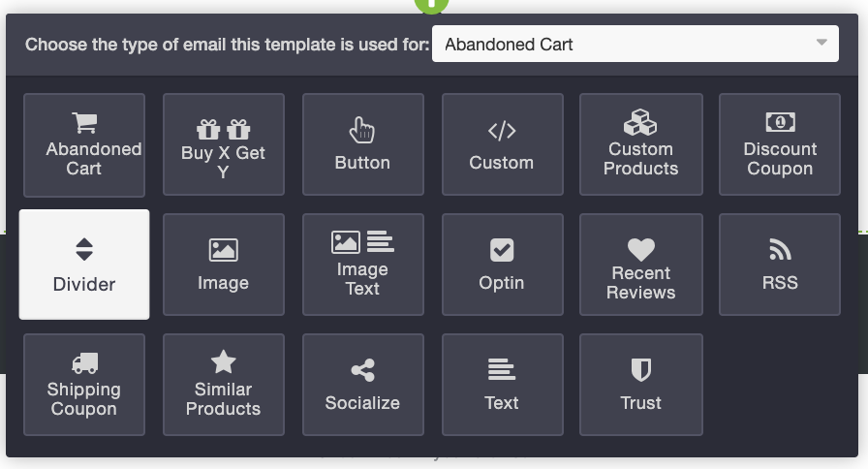Screen dimensions: 868x469
Task: Click the dropdown arrow for email type
Action: click(821, 44)
